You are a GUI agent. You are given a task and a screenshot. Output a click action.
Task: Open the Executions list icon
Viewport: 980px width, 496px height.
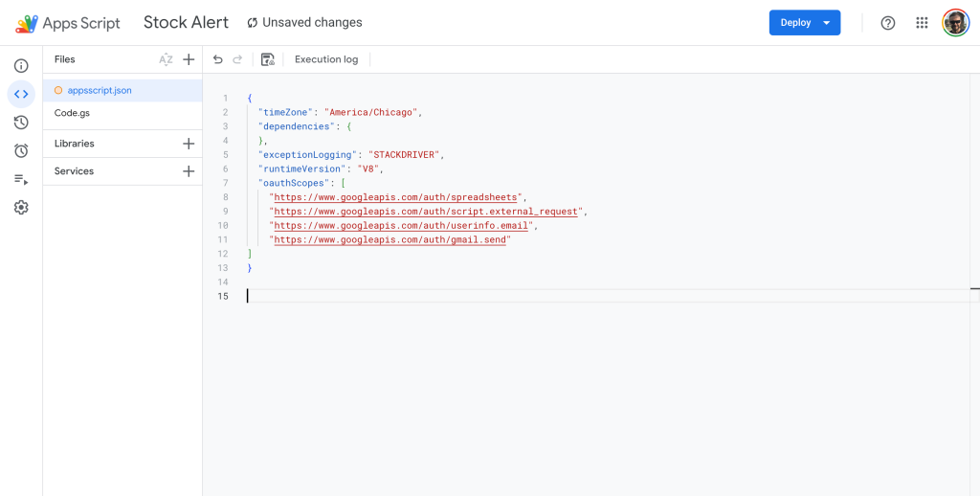click(21, 179)
